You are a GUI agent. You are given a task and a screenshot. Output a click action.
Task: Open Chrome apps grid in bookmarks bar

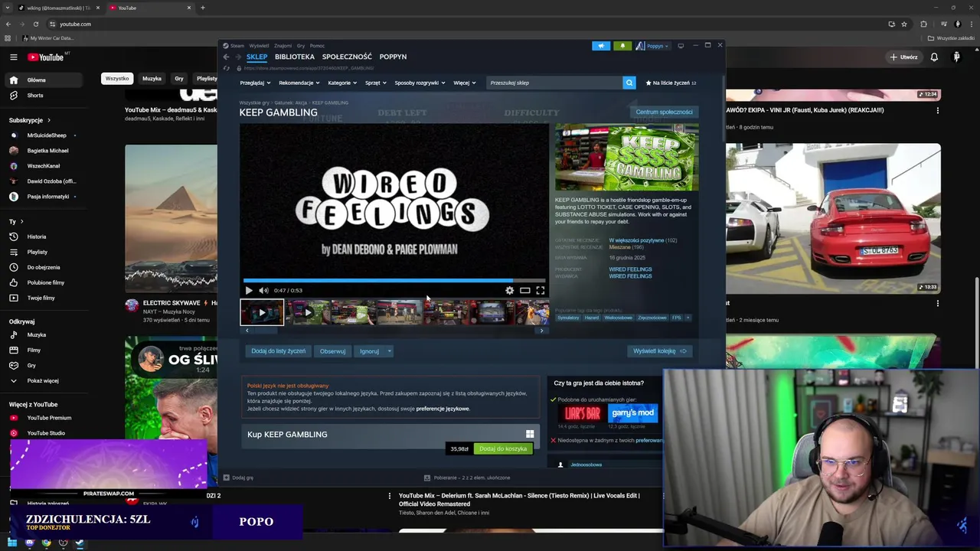tap(8, 37)
